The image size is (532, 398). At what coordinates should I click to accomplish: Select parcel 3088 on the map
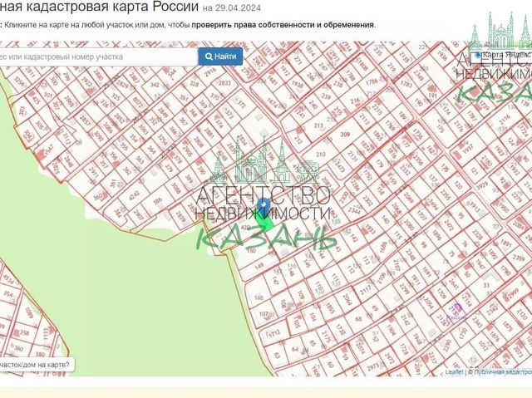[175, 189]
